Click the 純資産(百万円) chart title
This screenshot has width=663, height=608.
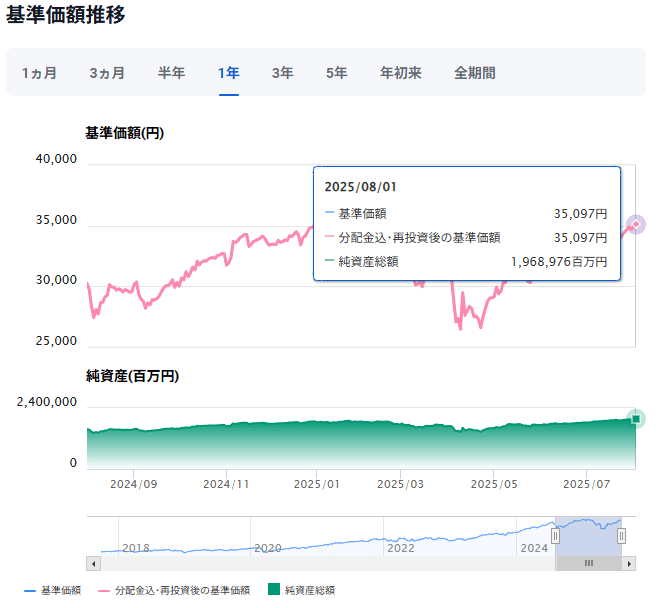click(x=132, y=376)
